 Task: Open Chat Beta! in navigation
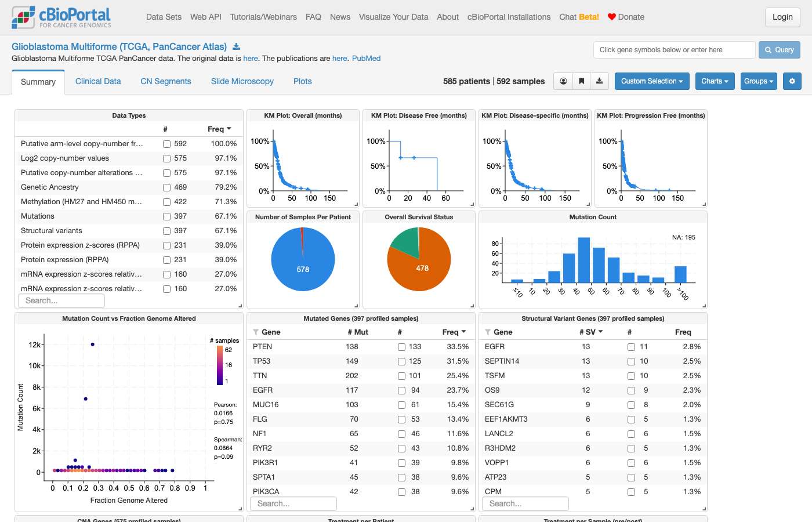pos(579,17)
